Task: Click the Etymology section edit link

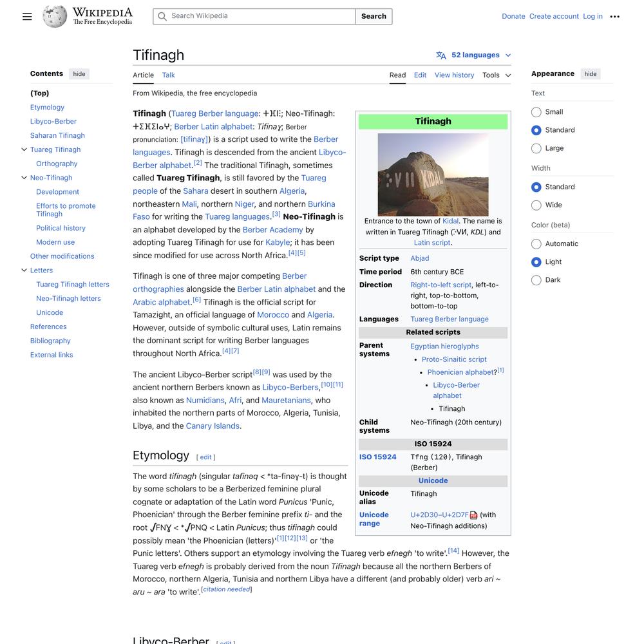Action: (206, 457)
